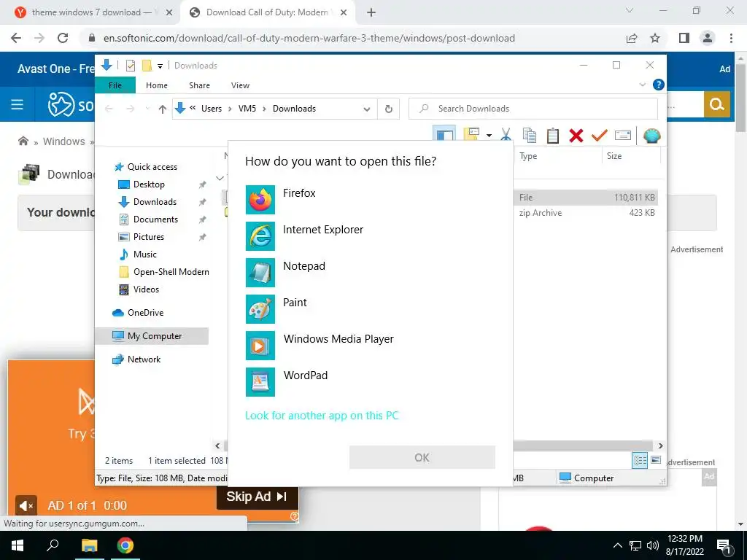Click the new folder icon in title bar
The width and height of the screenshot is (747, 560).
tap(147, 66)
